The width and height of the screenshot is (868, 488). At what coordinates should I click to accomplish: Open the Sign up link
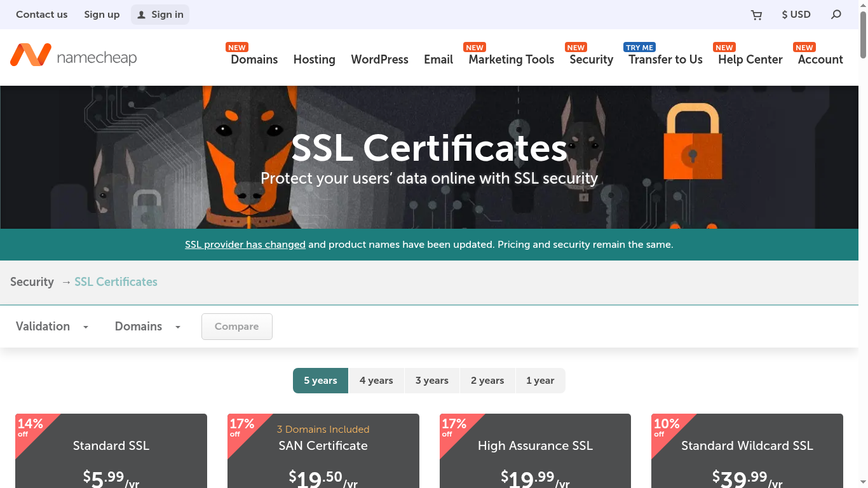tap(102, 15)
